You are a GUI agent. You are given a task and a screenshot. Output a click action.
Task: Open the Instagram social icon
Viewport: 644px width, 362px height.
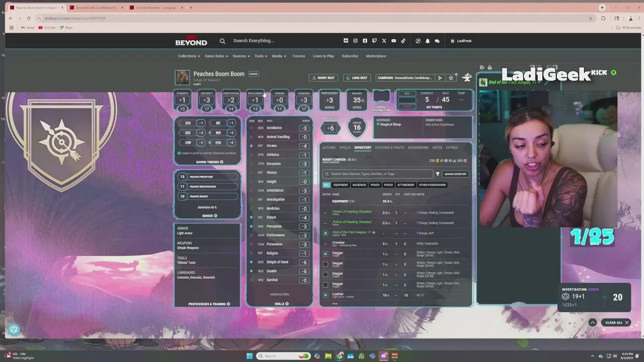(x=355, y=41)
